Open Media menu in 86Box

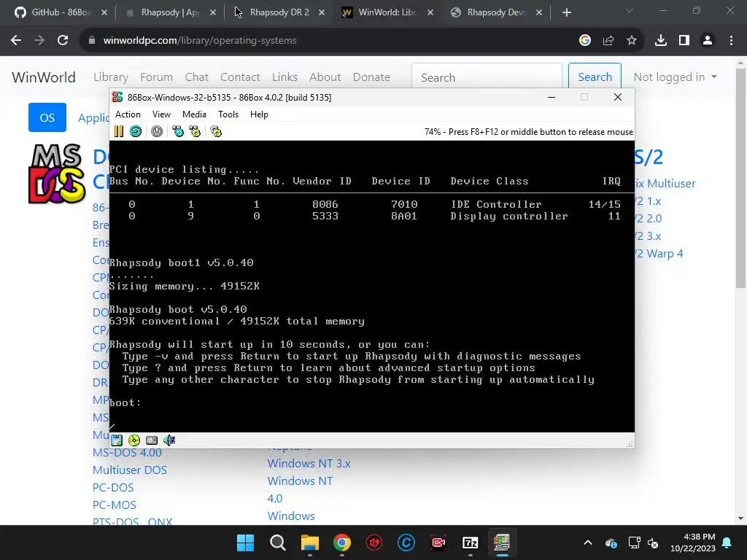click(x=194, y=114)
